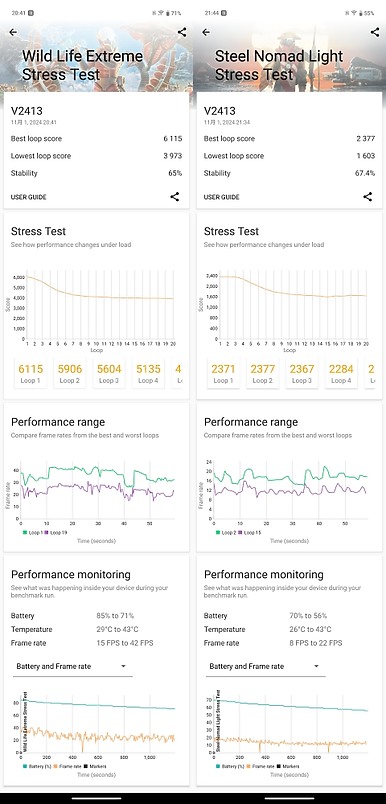Screen dimensions: 386x804
Task: Share Wild Life Extreme result from header
Action: tap(182, 32)
